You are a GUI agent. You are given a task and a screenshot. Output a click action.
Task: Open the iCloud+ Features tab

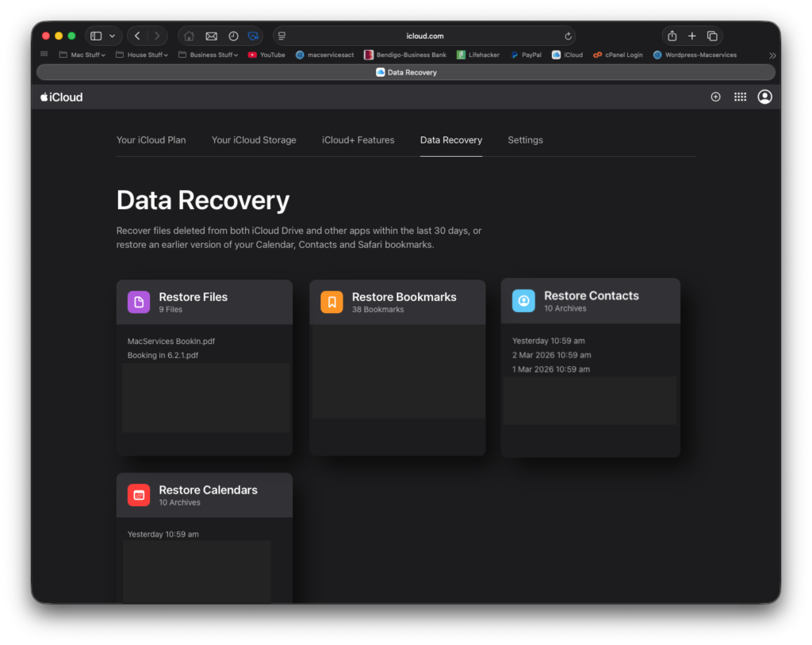click(358, 140)
